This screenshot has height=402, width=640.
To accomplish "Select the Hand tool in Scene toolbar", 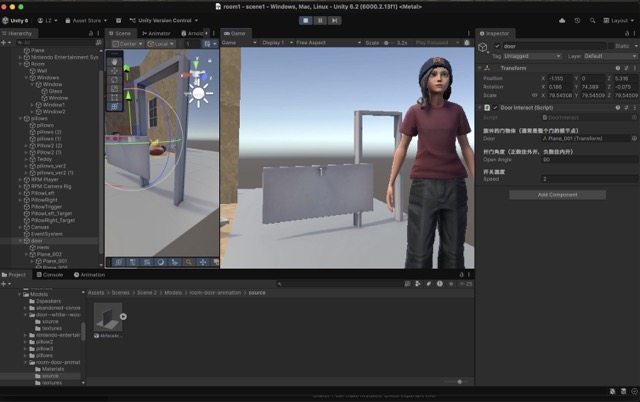I will (115, 63).
